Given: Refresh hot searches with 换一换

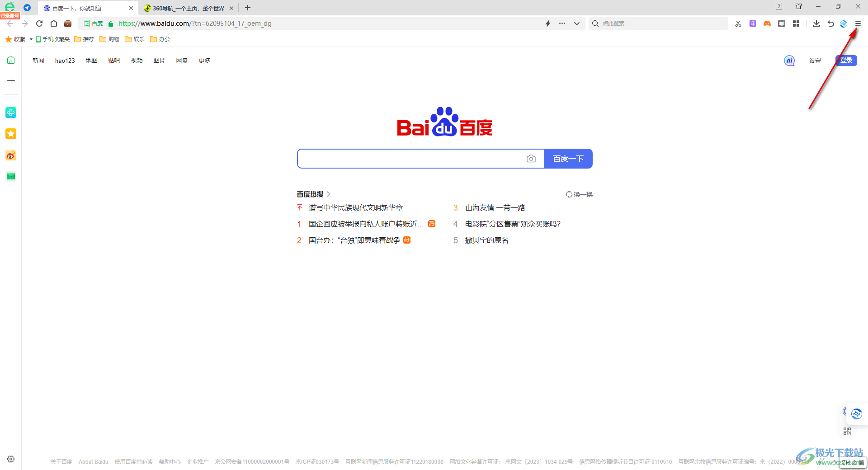Looking at the screenshot, I should 579,194.
